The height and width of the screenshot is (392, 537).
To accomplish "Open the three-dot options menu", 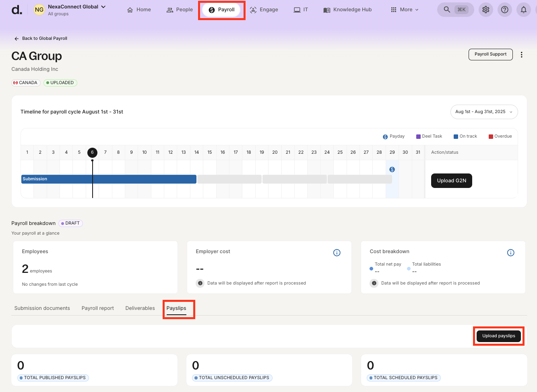I will pos(521,55).
